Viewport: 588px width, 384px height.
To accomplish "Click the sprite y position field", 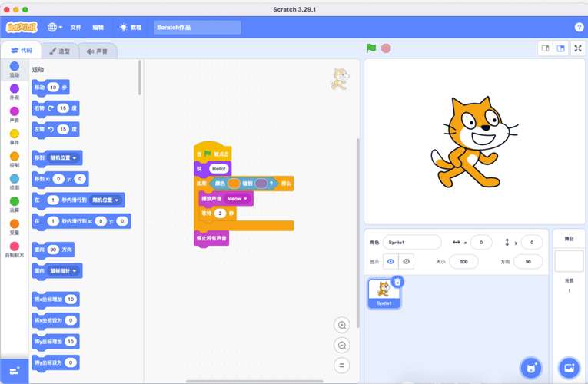I will click(531, 243).
